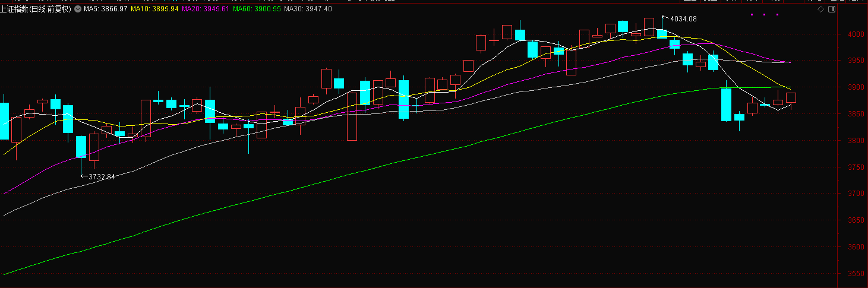
Task: Select the cyan candle above the 3732.84 low
Action: tap(81, 147)
